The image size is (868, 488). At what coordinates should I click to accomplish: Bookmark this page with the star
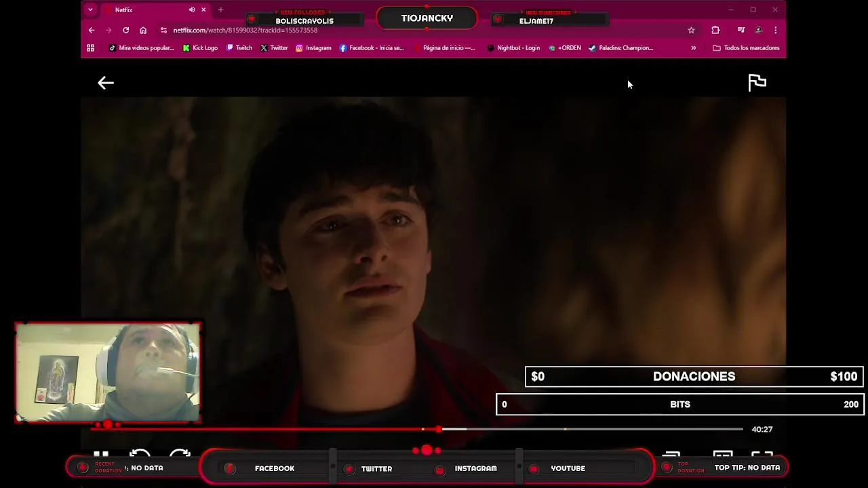[691, 30]
